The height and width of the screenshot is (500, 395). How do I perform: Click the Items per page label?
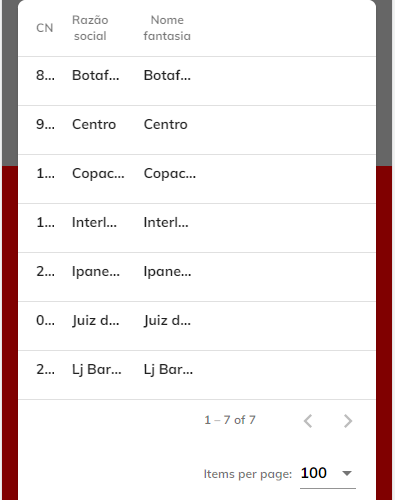(x=248, y=474)
